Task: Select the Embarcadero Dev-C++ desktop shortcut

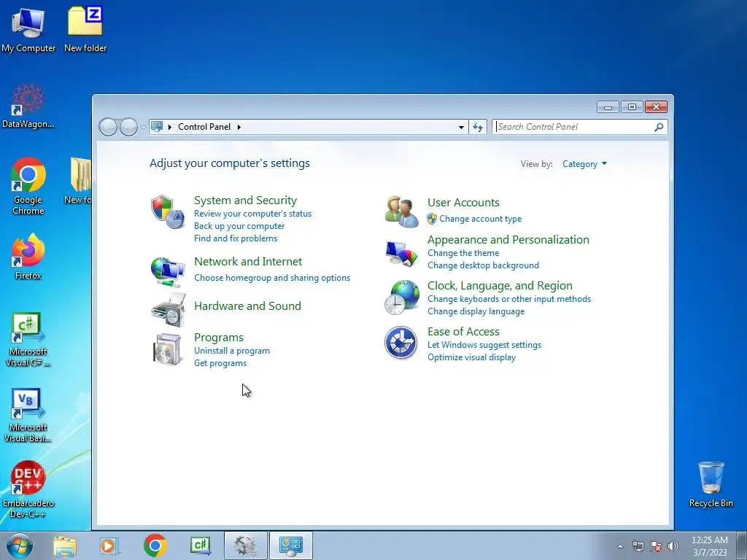Action: [28, 489]
